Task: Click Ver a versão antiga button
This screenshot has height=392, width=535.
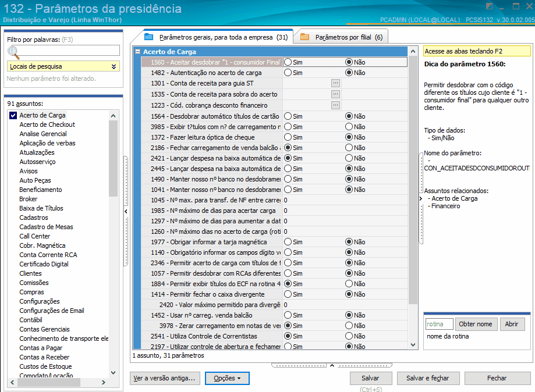Action: tap(164, 379)
